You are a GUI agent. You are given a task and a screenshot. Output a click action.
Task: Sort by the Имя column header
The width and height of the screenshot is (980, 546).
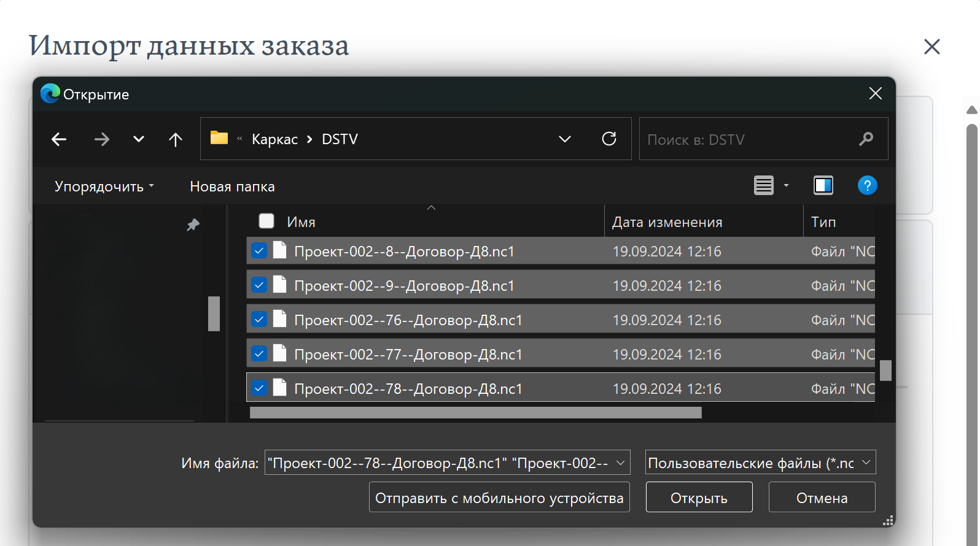(x=301, y=222)
